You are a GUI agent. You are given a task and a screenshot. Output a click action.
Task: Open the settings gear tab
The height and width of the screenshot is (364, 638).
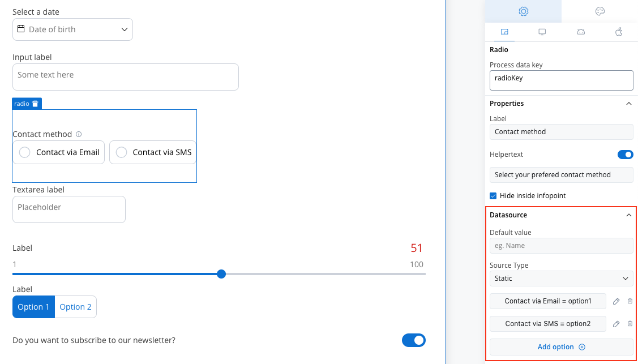523,11
